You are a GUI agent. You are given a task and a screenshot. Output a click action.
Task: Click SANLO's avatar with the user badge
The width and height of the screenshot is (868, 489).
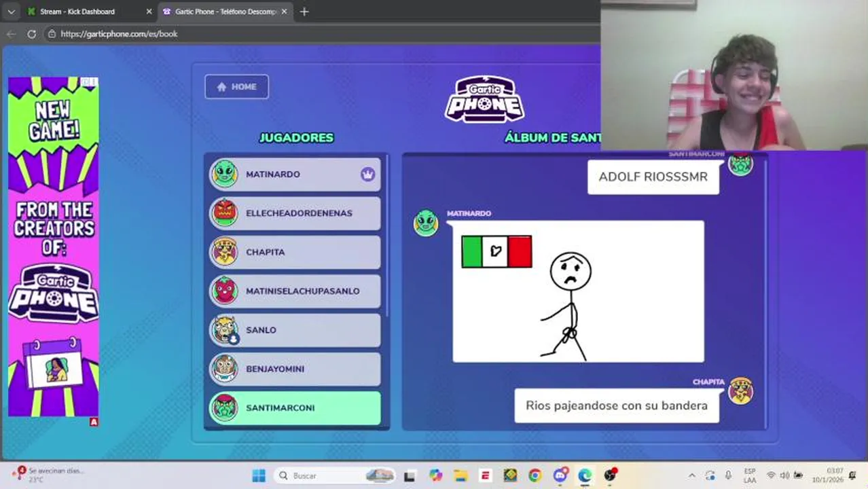pyautogui.click(x=224, y=329)
